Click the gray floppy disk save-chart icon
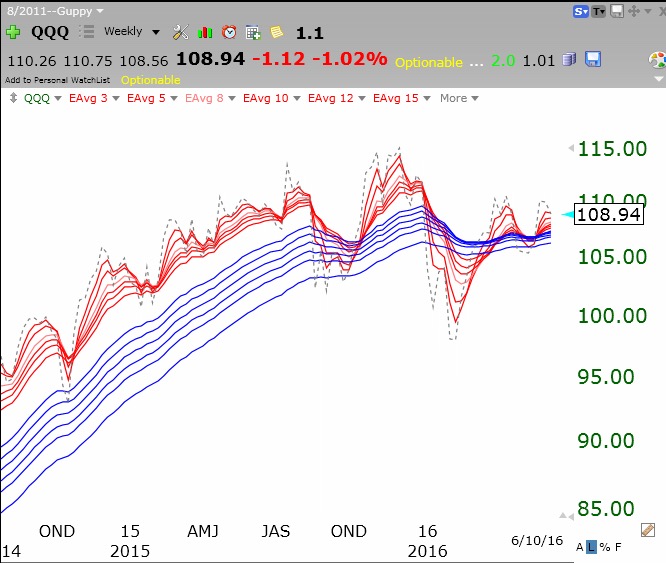Viewport: 666px width, 563px height. [x=617, y=11]
